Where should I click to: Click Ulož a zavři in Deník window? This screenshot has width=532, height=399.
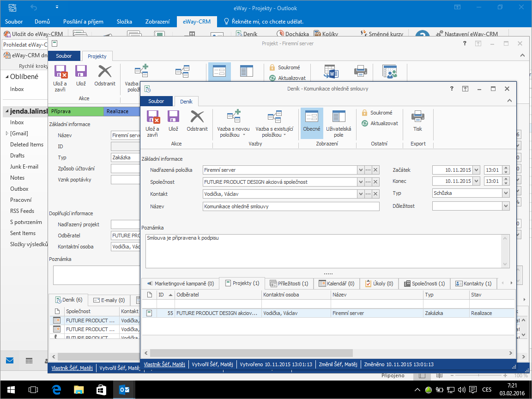point(152,124)
